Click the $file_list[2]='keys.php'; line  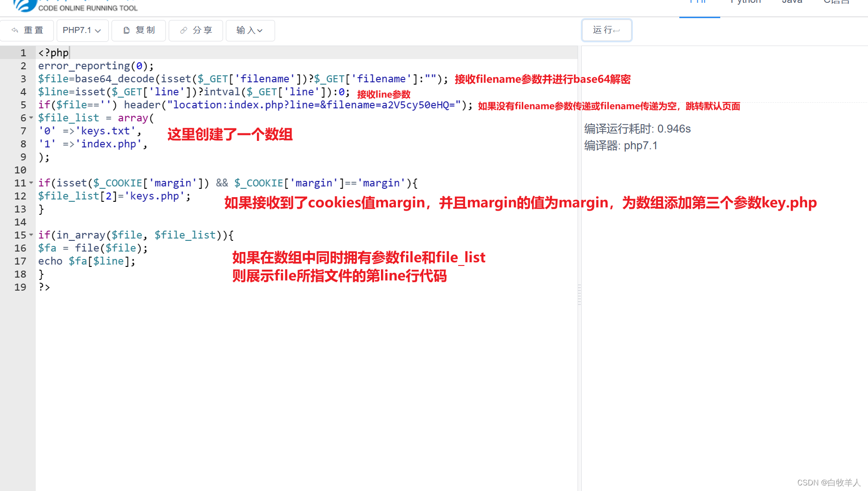pos(114,196)
